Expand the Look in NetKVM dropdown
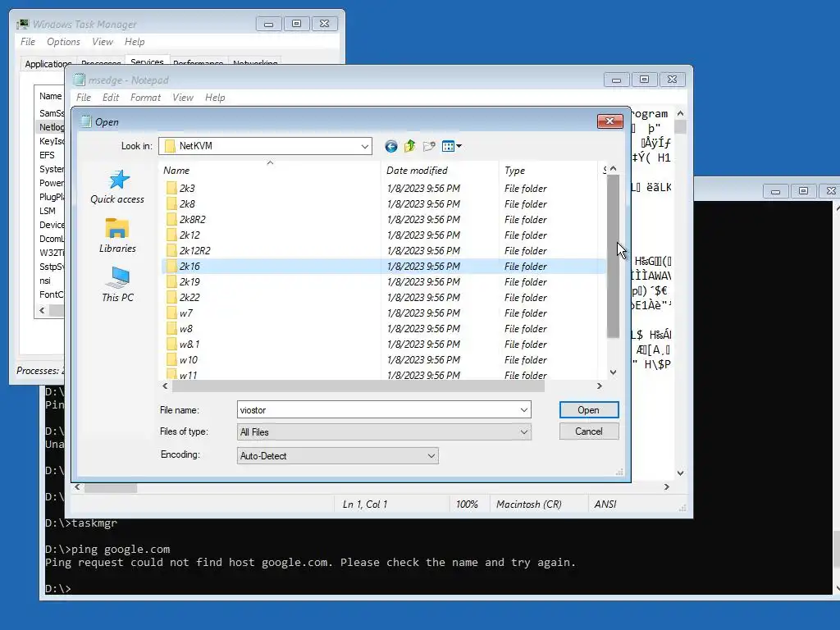This screenshot has height=630, width=840. click(365, 146)
